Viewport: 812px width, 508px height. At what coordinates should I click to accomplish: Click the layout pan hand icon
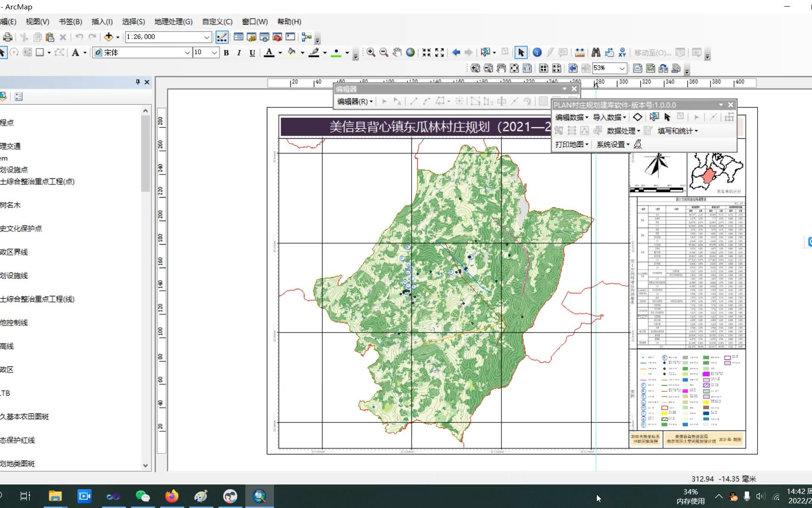pos(501,68)
